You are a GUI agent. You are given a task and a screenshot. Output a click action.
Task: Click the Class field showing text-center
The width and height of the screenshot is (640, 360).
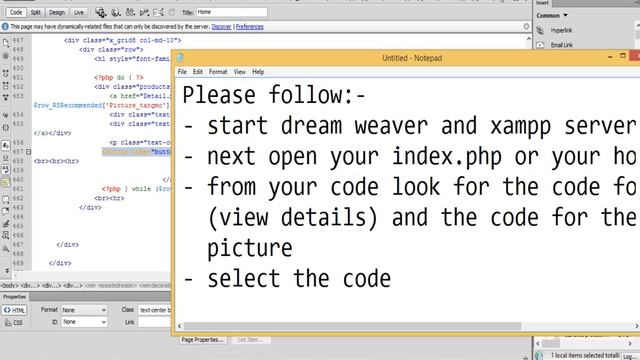[155, 310]
